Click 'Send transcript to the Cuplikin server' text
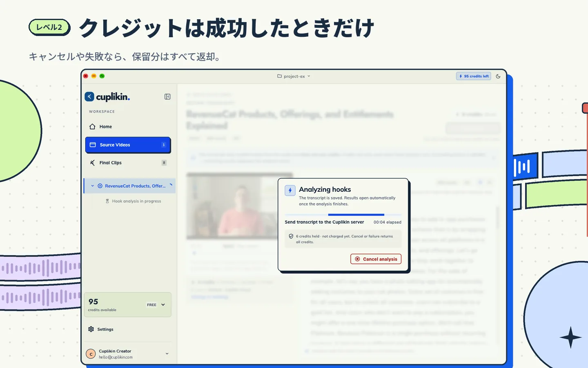 324,222
